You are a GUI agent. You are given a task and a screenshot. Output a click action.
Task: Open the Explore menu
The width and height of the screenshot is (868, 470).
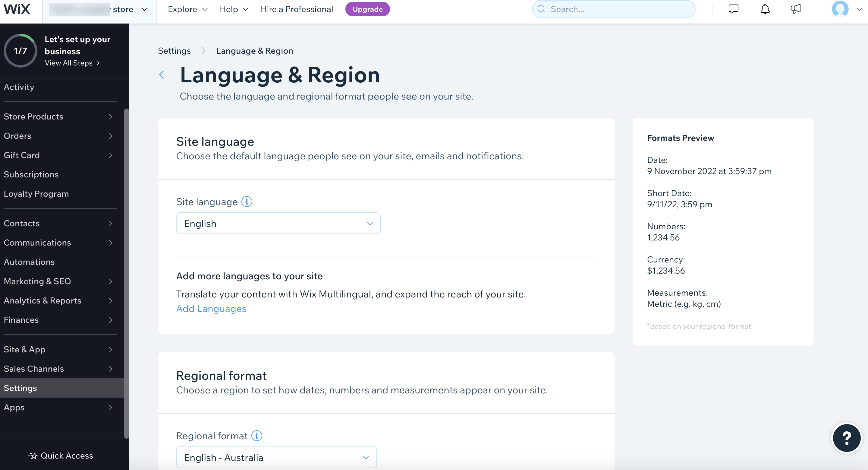tap(187, 9)
